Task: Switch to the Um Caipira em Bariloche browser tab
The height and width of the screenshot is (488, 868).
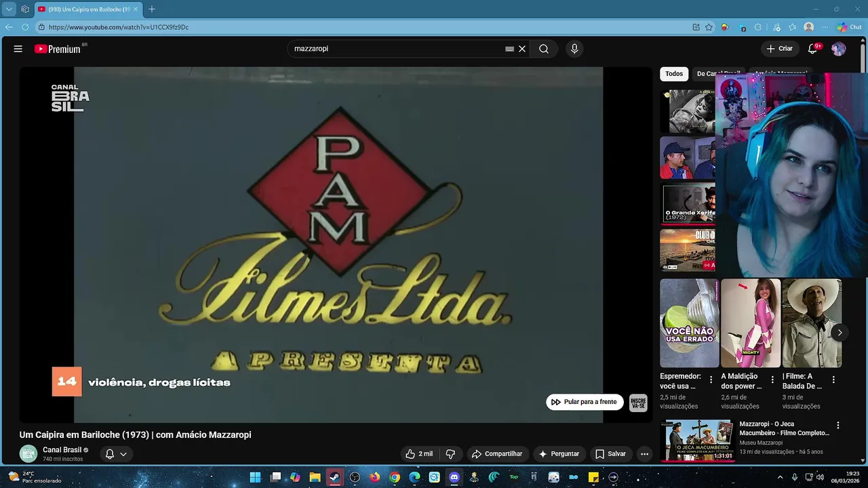Action: (88, 9)
